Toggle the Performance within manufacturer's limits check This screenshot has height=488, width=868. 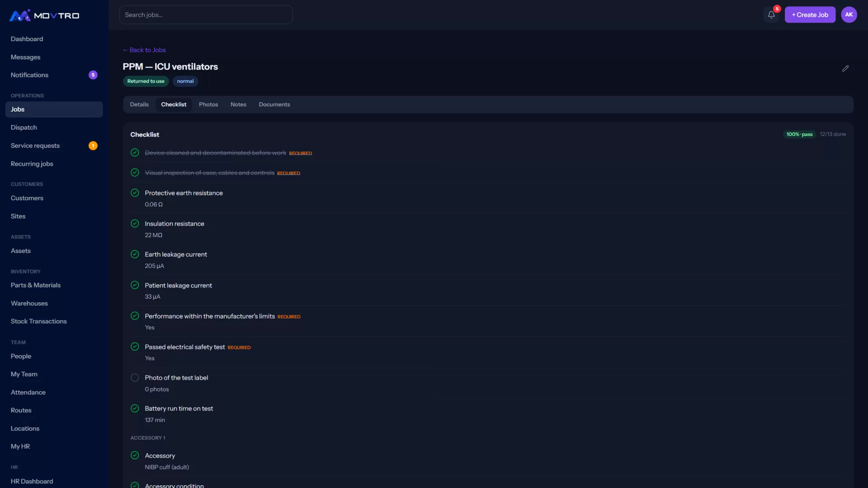pos(135,316)
